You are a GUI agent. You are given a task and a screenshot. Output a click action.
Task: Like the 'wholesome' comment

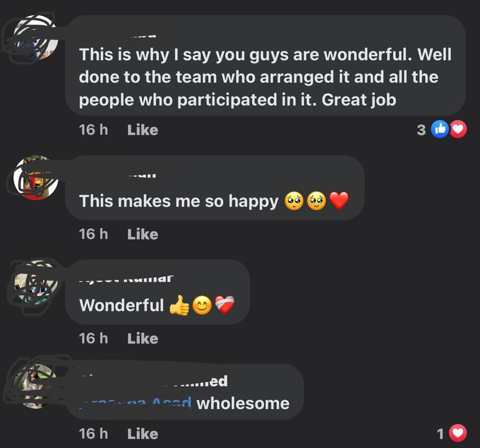[x=142, y=434]
